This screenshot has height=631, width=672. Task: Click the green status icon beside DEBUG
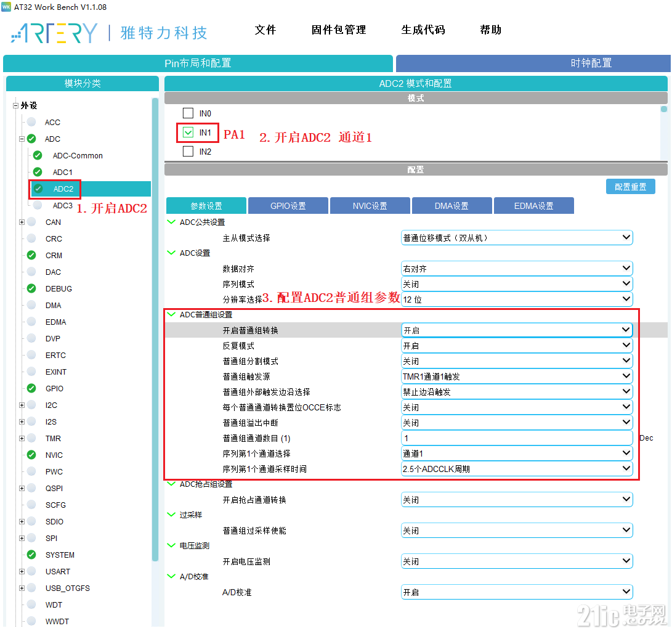pos(31,288)
